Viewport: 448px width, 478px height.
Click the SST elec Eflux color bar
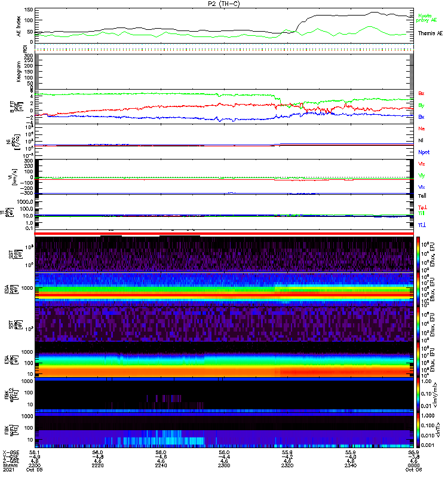[x=418, y=324]
